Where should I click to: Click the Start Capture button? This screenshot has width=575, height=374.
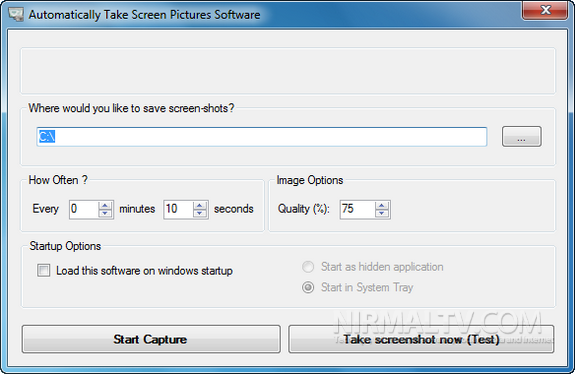click(151, 339)
